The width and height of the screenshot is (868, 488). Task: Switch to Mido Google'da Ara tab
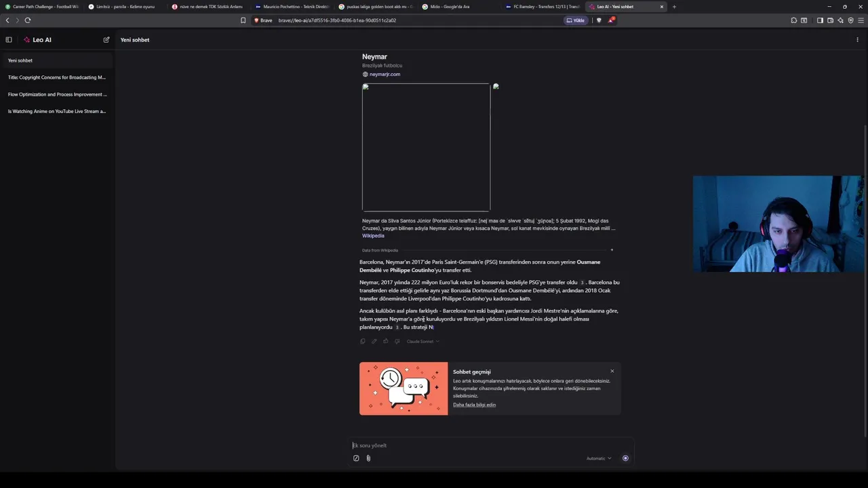(458, 7)
